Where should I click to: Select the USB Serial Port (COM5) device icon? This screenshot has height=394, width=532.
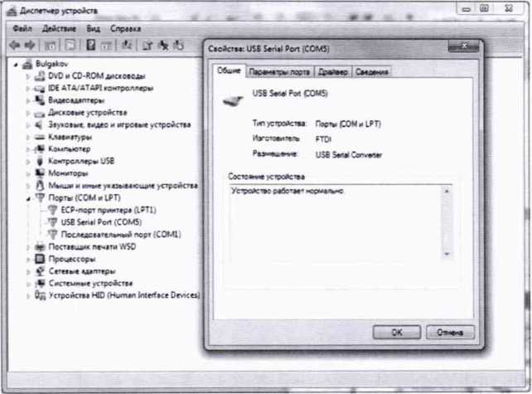(53, 222)
